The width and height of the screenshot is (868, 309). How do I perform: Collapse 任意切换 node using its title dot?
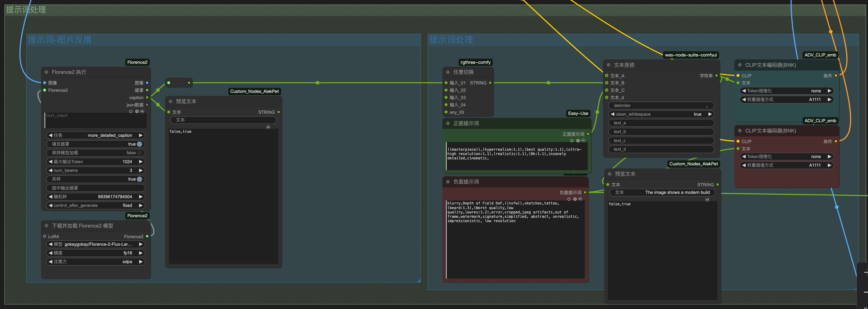coord(448,72)
